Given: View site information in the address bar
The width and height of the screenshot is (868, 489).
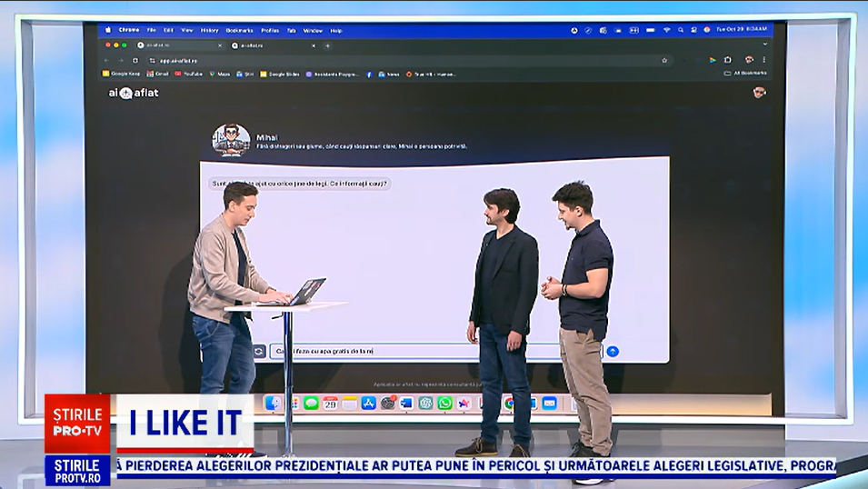Looking at the screenshot, I should point(152,60).
